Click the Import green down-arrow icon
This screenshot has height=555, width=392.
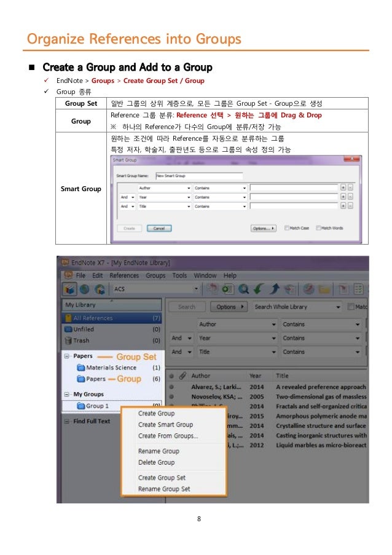coord(259,289)
